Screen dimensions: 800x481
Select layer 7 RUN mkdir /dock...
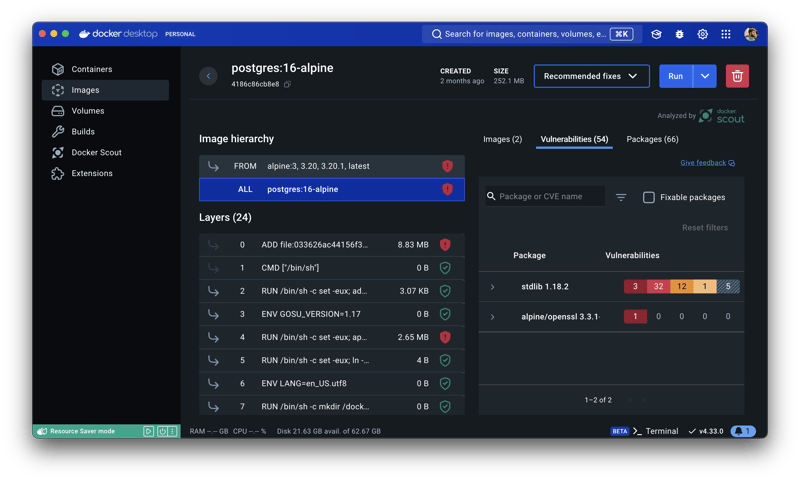coord(332,406)
